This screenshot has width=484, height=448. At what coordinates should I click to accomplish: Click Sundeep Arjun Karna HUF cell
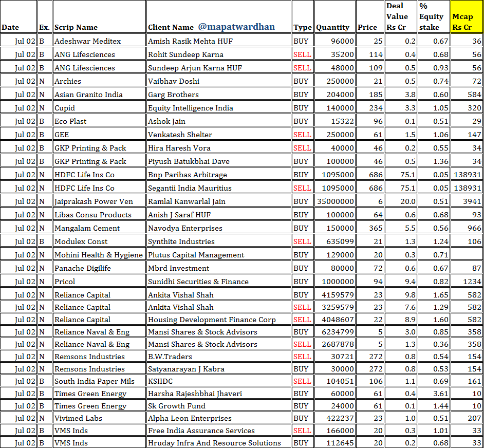(x=219, y=68)
